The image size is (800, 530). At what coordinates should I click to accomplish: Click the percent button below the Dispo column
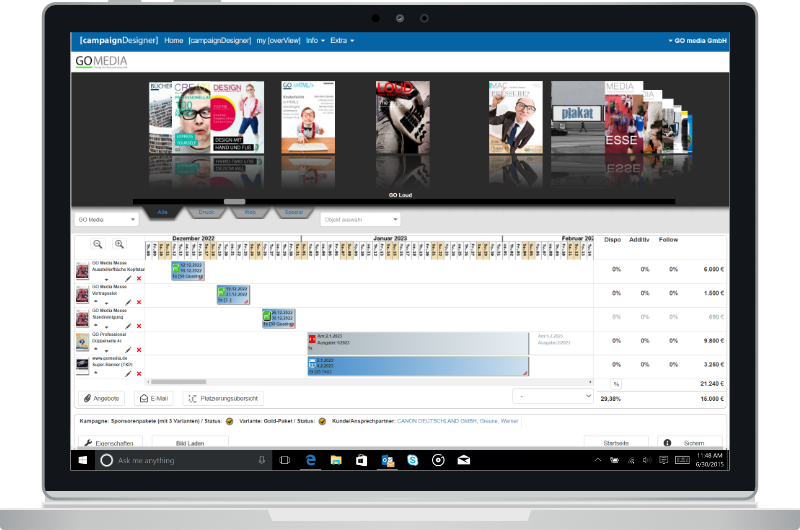[616, 383]
